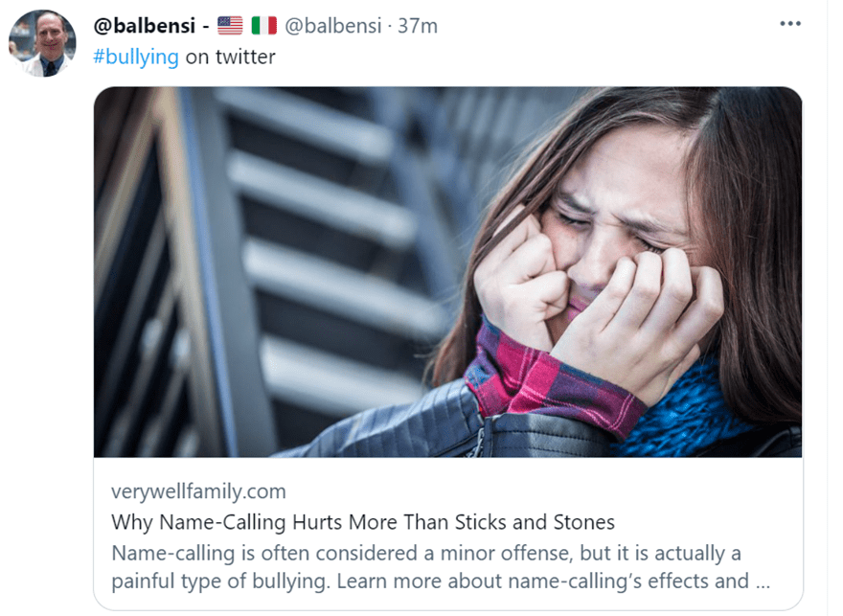Open the tweet permalink via 37m timestamp
The height and width of the screenshot is (616, 843).
[418, 26]
